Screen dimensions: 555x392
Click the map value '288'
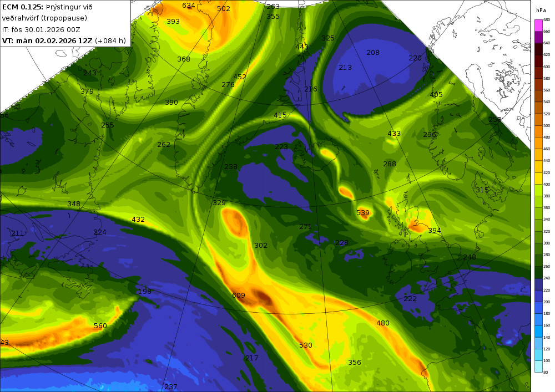(x=390, y=164)
